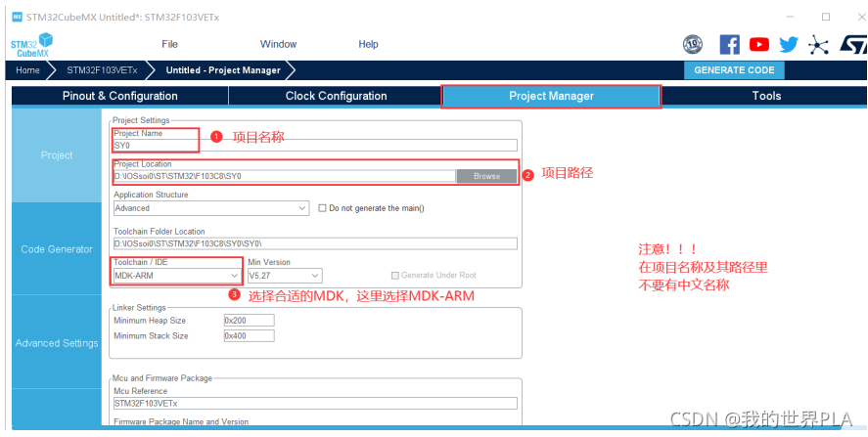
Task: Click the Minimum Stack Size field
Action: (249, 335)
